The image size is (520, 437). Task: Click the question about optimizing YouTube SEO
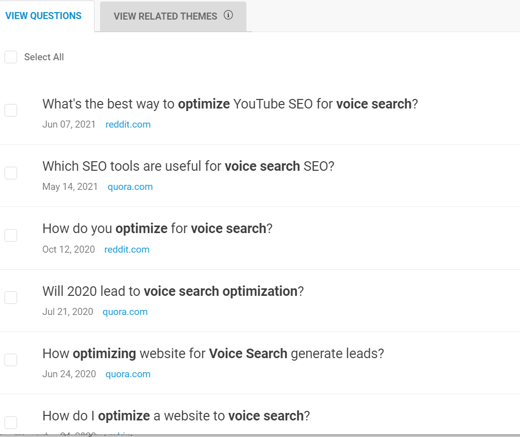(x=230, y=104)
